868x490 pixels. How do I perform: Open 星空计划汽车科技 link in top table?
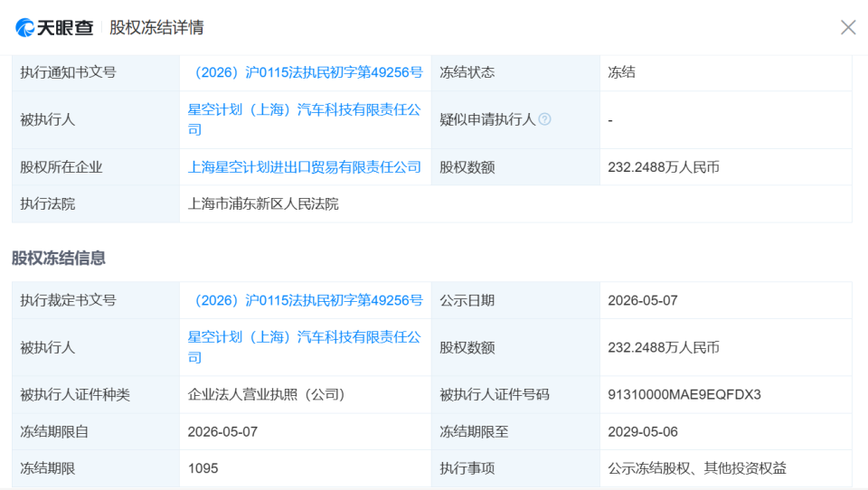(305, 119)
